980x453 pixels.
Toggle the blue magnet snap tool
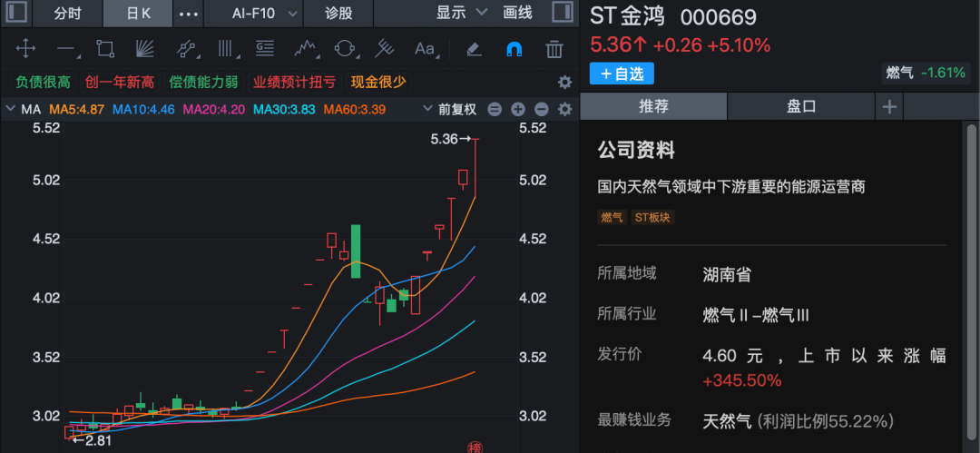(x=514, y=49)
